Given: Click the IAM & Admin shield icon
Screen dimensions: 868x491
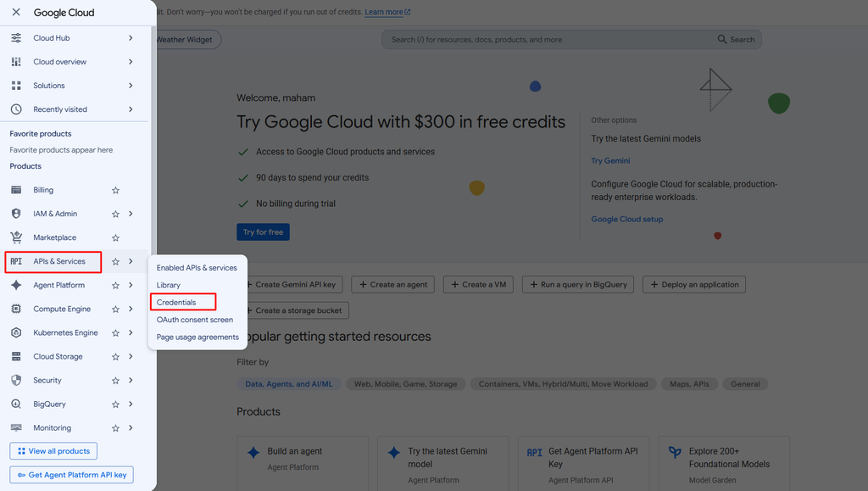Looking at the screenshot, I should (16, 214).
